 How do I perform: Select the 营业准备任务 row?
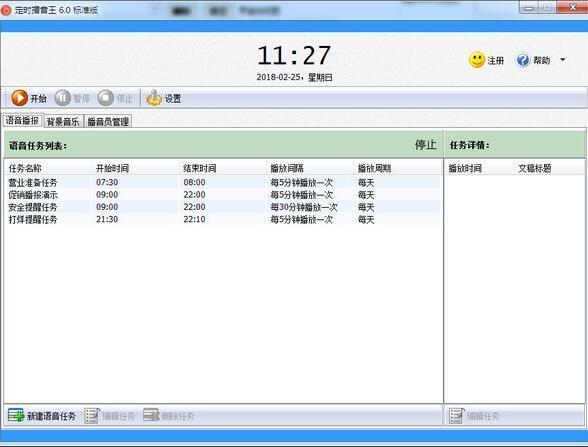[223, 182]
